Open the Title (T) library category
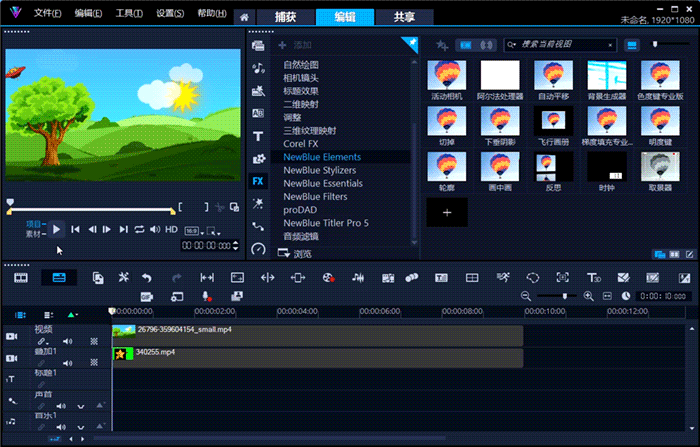Image resolution: width=700 pixels, height=447 pixels. coord(258,136)
